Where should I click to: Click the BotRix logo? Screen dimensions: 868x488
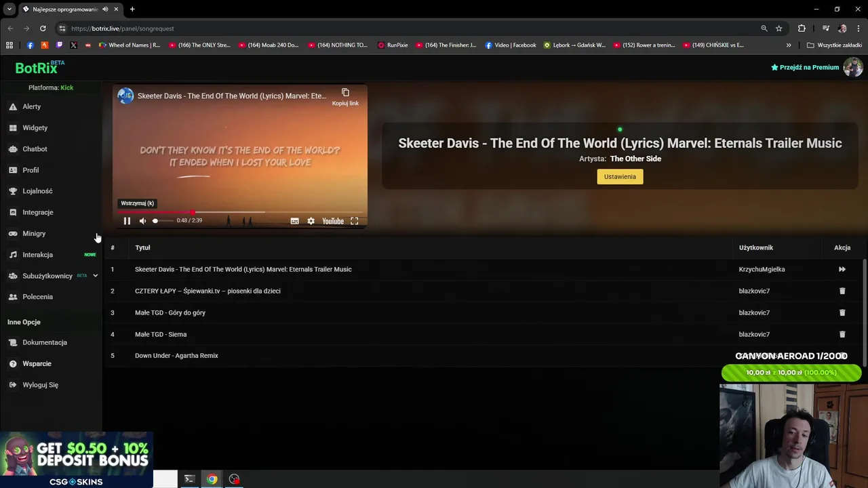tap(39, 67)
